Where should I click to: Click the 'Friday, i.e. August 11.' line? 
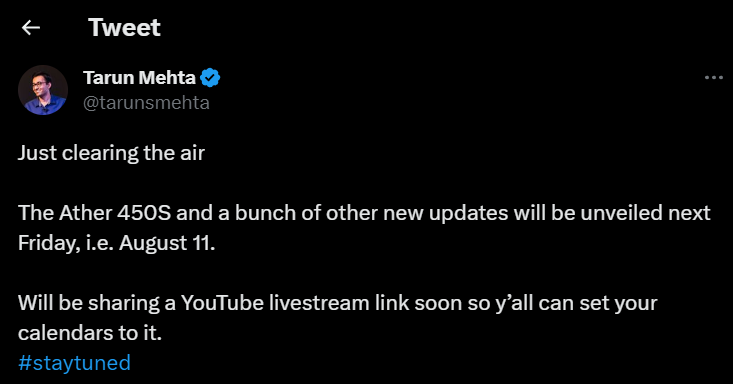[x=117, y=243]
